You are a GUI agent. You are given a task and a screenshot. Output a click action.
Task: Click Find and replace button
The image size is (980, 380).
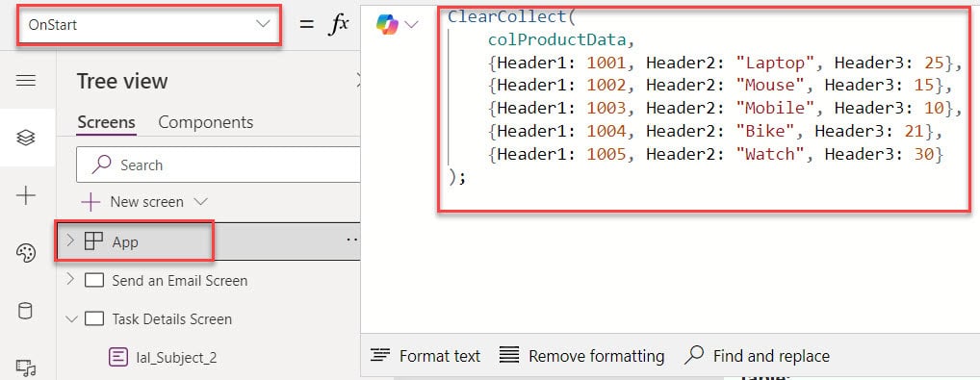click(x=757, y=356)
